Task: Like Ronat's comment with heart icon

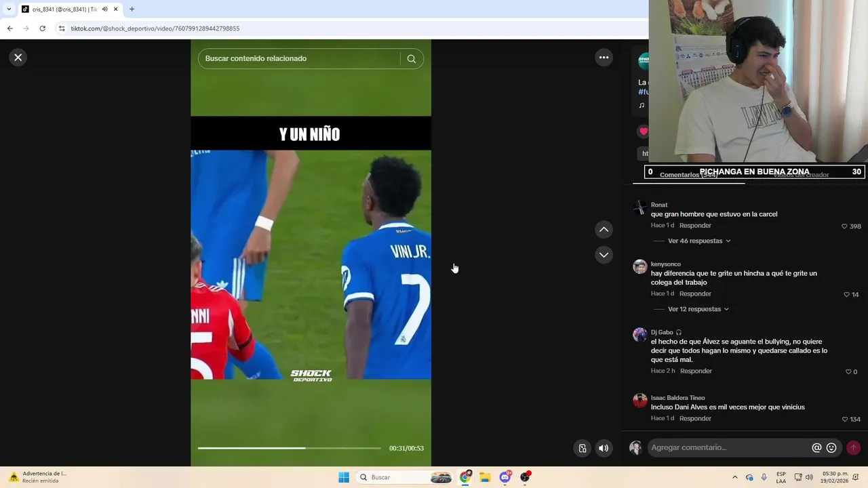Action: 845,226
